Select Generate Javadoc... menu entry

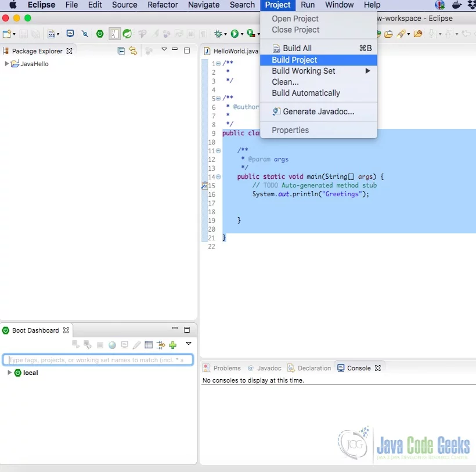(x=319, y=111)
